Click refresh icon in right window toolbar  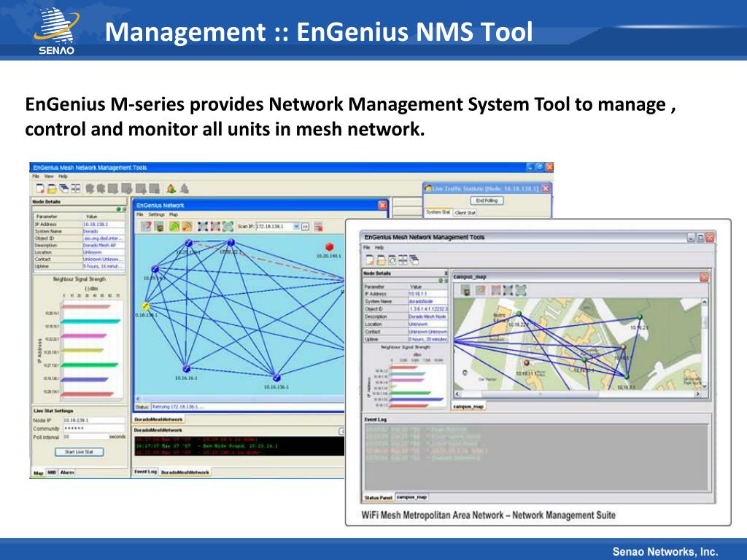(x=392, y=260)
